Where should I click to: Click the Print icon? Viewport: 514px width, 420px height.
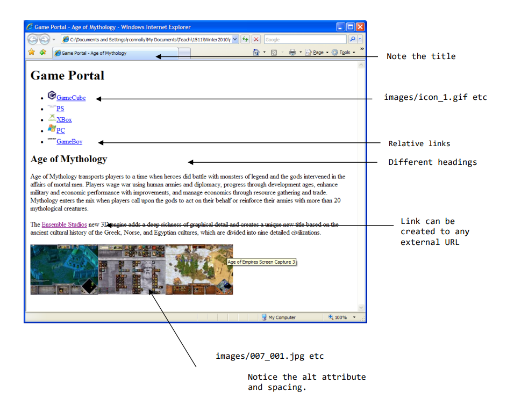[x=292, y=52]
